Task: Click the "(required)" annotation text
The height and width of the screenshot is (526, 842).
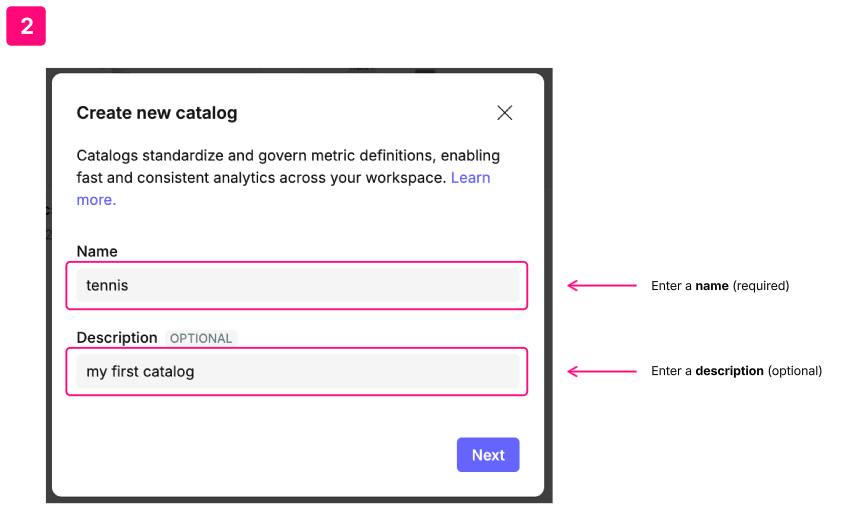Action: point(761,286)
